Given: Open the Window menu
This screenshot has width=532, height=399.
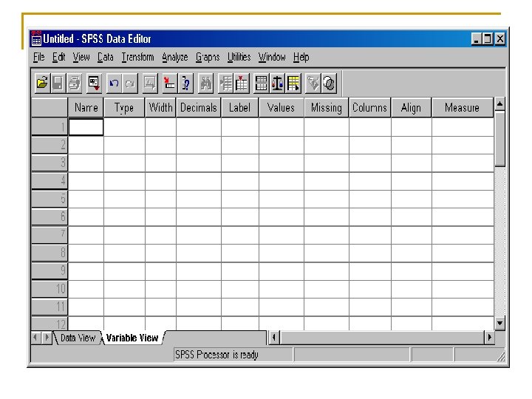Looking at the screenshot, I should (x=272, y=58).
